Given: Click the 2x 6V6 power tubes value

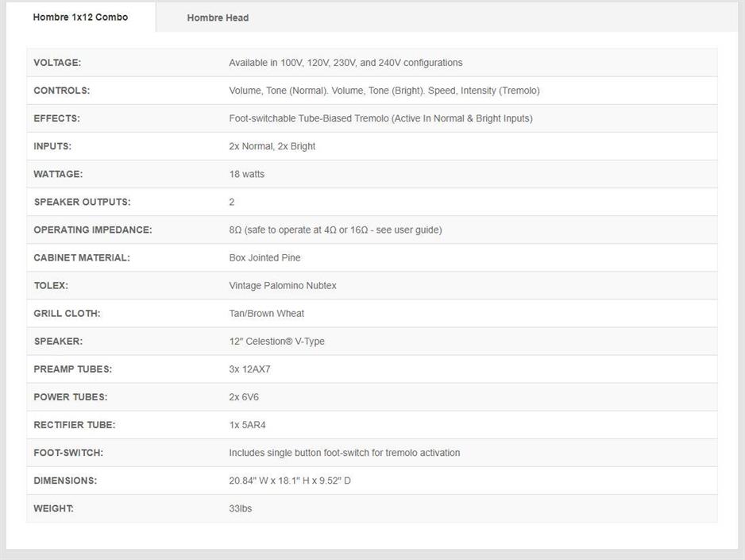Looking at the screenshot, I should (244, 397).
